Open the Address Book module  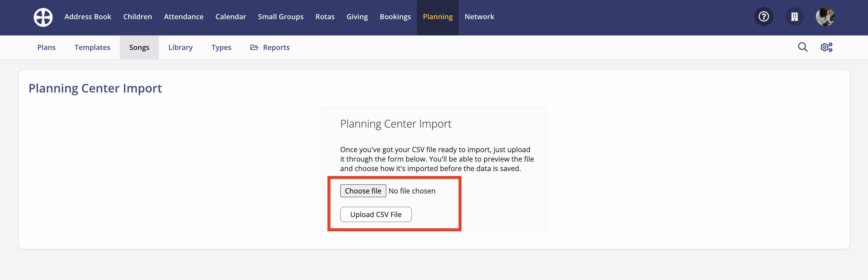coord(88,17)
